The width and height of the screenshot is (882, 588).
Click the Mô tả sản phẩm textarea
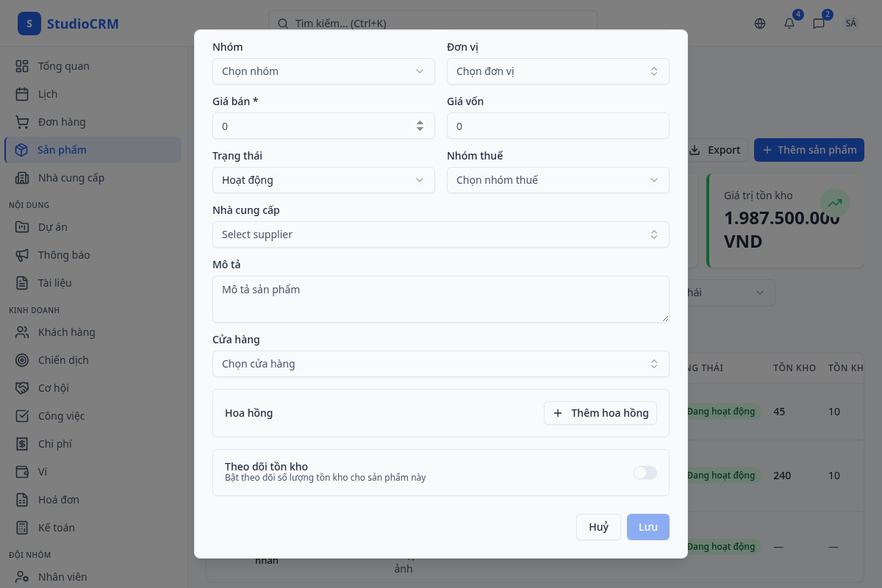click(440, 299)
